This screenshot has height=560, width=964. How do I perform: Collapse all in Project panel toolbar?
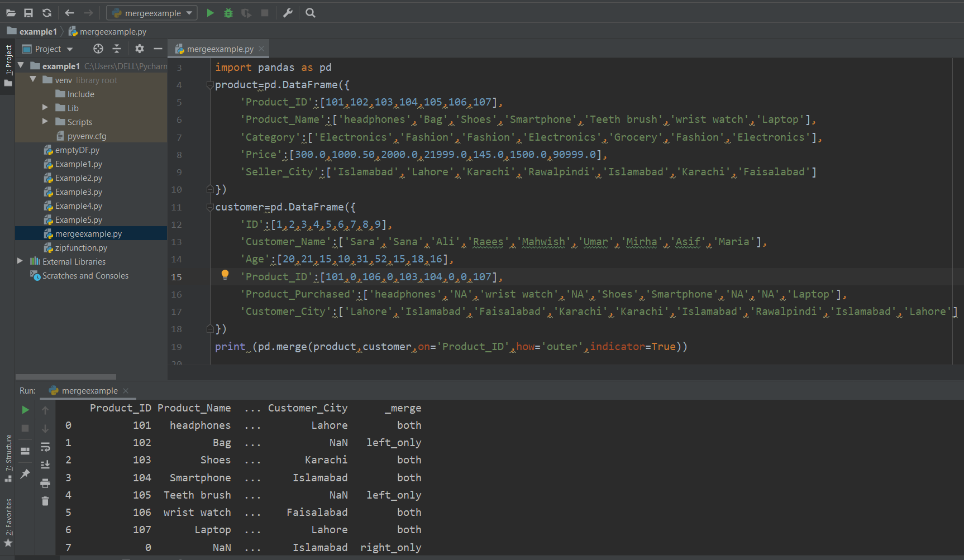point(117,49)
